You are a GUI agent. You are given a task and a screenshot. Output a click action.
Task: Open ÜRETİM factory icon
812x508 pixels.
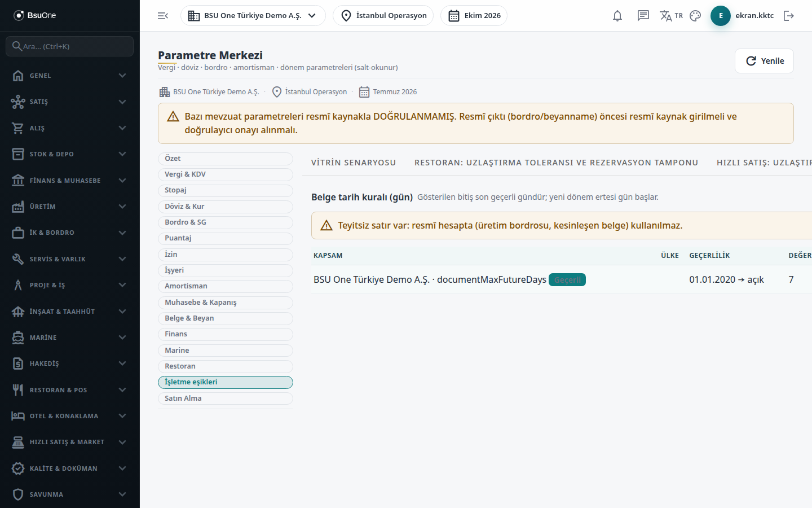point(18,207)
